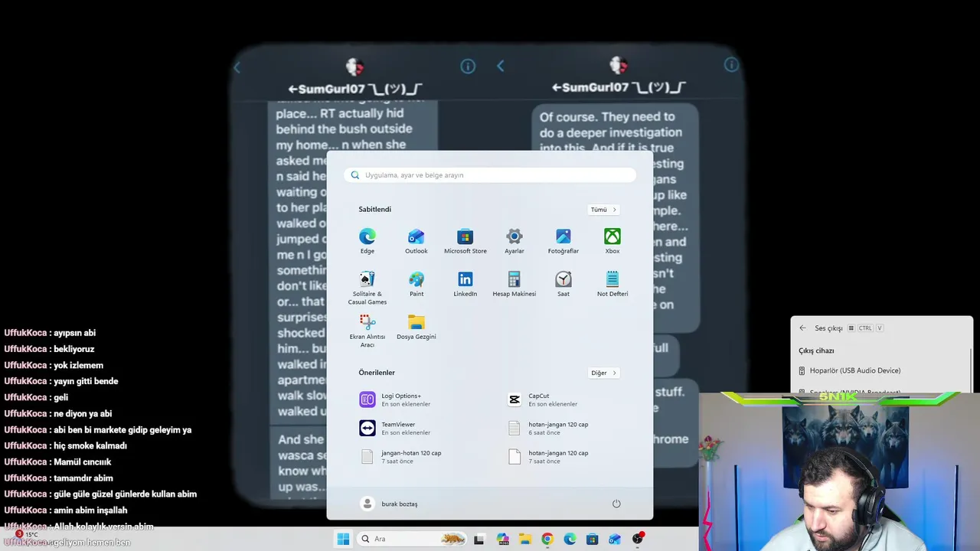Image resolution: width=980 pixels, height=551 pixels.
Task: Launch Outlook from pinned apps
Action: pyautogui.click(x=416, y=241)
